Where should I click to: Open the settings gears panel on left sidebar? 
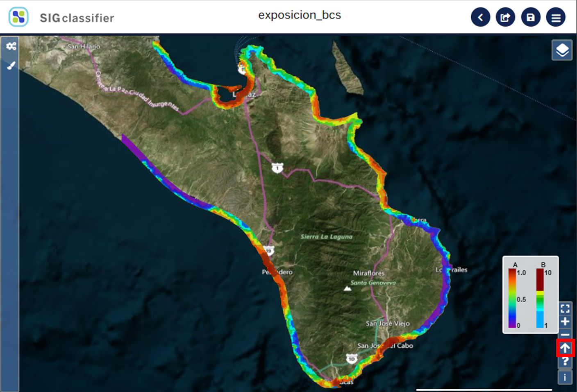(x=11, y=46)
